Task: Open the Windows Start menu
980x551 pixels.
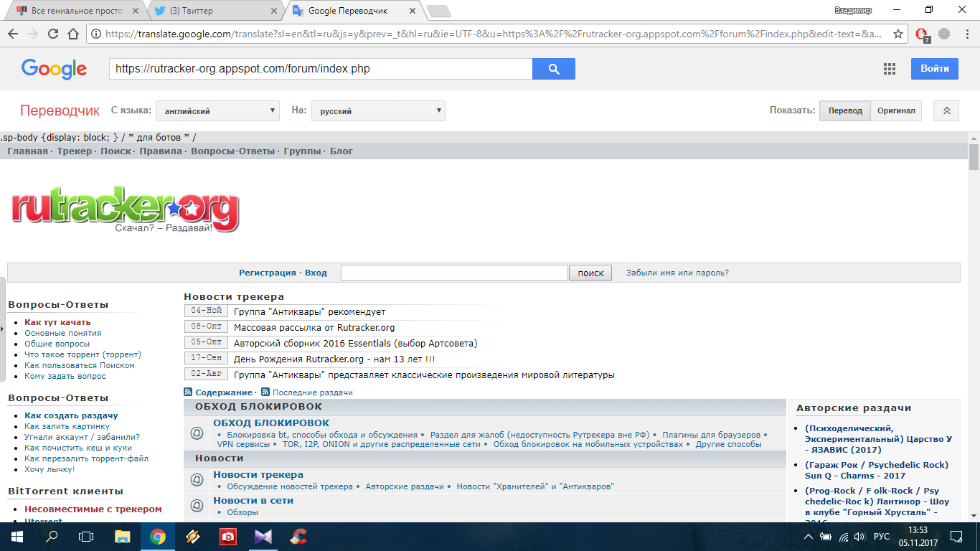Action: point(17,536)
